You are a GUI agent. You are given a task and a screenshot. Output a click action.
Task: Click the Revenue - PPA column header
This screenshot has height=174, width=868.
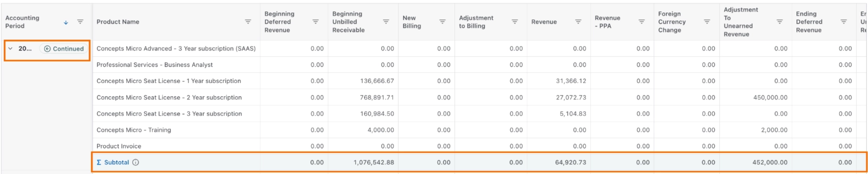[607, 22]
